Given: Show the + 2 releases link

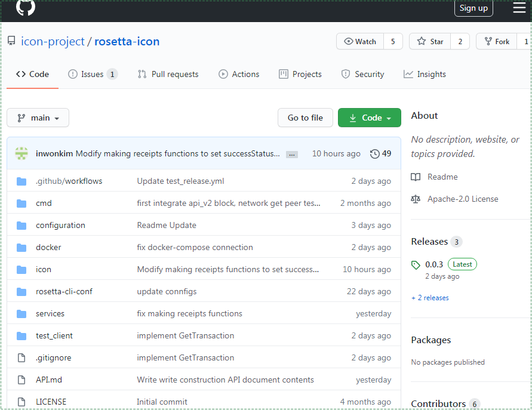Looking at the screenshot, I should [430, 298].
